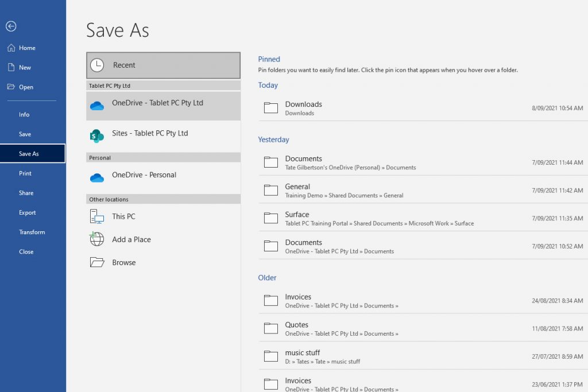The height and width of the screenshot is (392, 588).
Task: Click the Older section heading
Action: tap(267, 277)
